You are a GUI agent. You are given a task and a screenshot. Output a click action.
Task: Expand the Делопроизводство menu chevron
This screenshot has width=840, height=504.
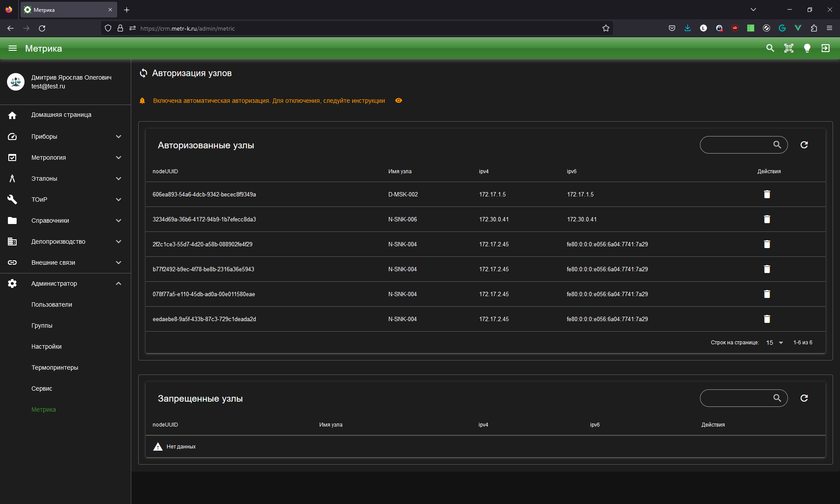pyautogui.click(x=119, y=241)
